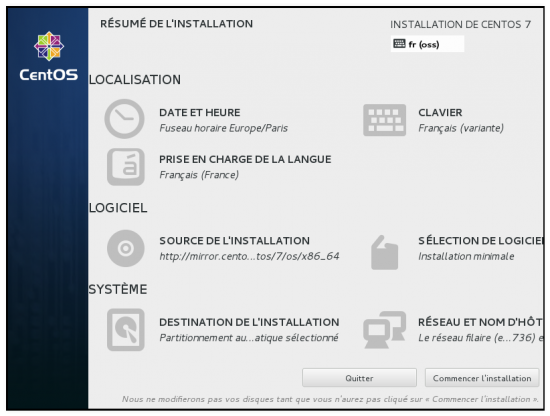The image size is (550, 416).
Task: Click the fr (oss) keyboard layout indicator
Action: tap(427, 44)
